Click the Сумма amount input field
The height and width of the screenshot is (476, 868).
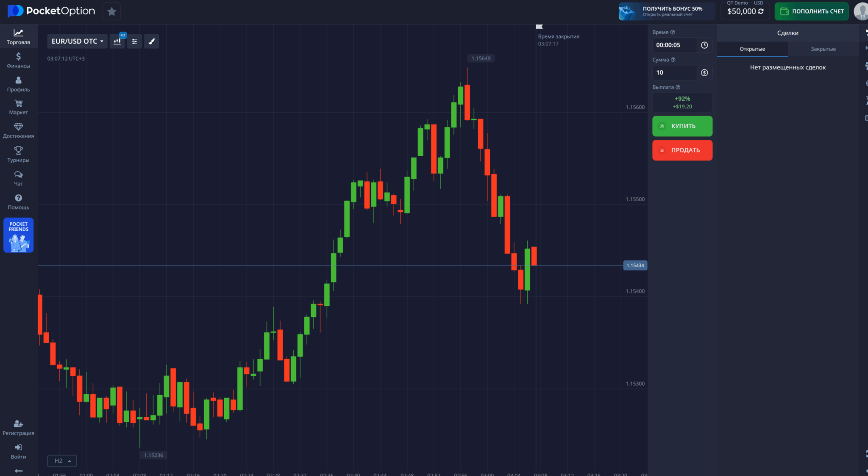tap(675, 73)
